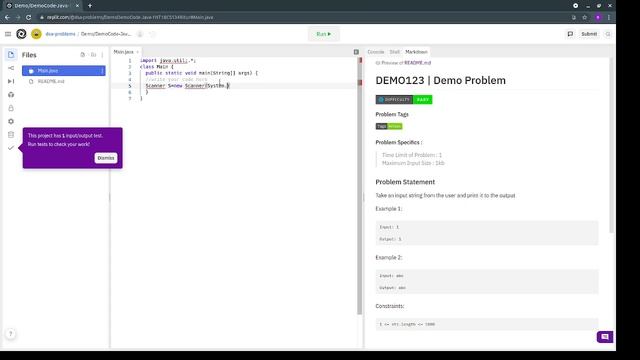Open the Debugger sidebar icon
This screenshot has width=640, height=360.
tap(11, 81)
